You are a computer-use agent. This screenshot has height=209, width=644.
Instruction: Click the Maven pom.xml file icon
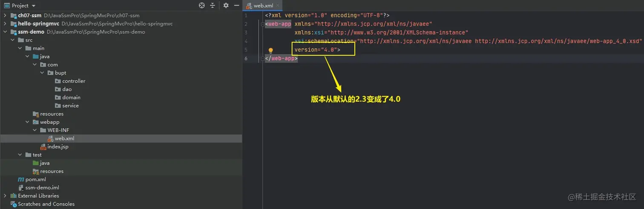pyautogui.click(x=21, y=179)
